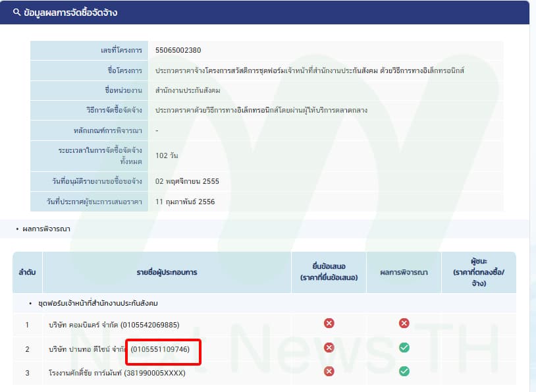Screen dimensions: 536x392
Task: Click the red X proposal icon for บริษัท คอมบีแคร์
Action: pyautogui.click(x=329, y=323)
